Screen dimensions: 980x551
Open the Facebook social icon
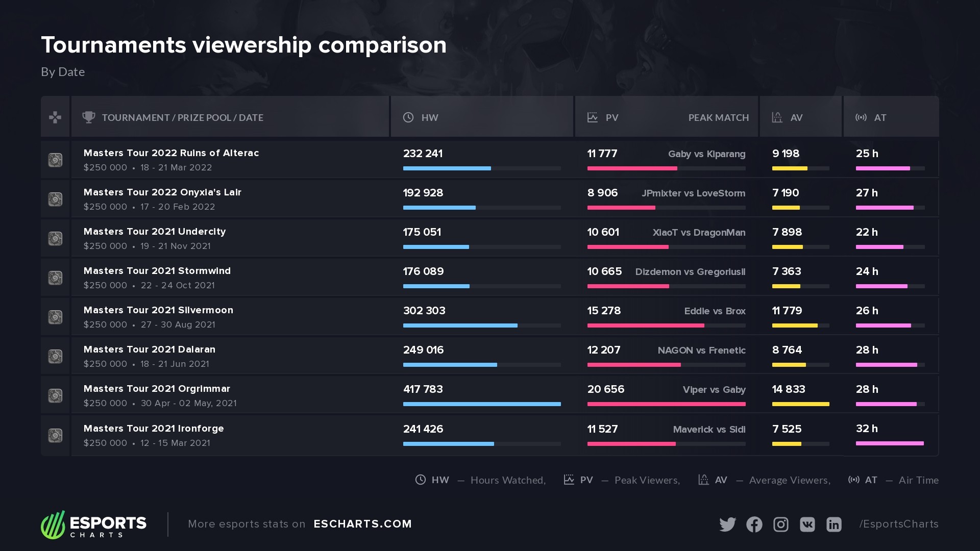pyautogui.click(x=754, y=524)
